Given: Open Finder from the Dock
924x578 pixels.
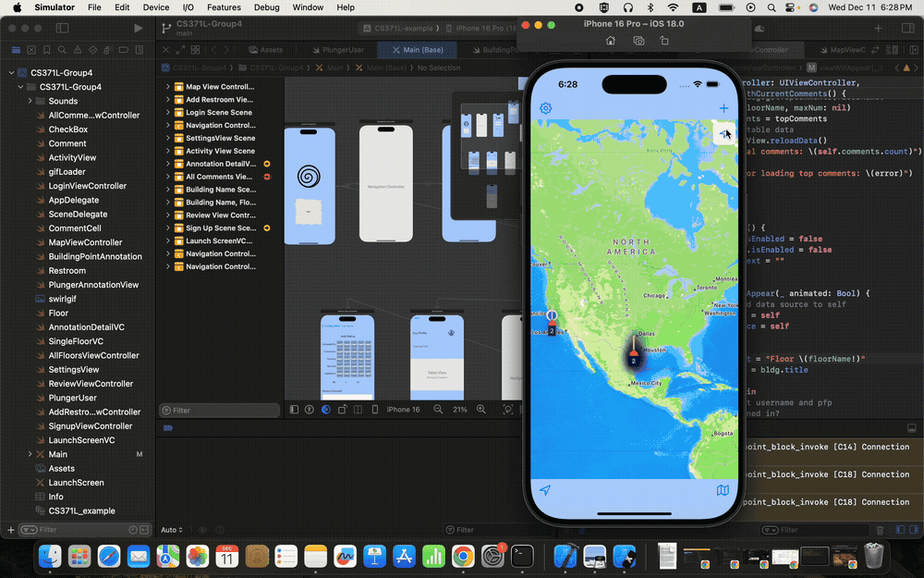Looking at the screenshot, I should 50,556.
